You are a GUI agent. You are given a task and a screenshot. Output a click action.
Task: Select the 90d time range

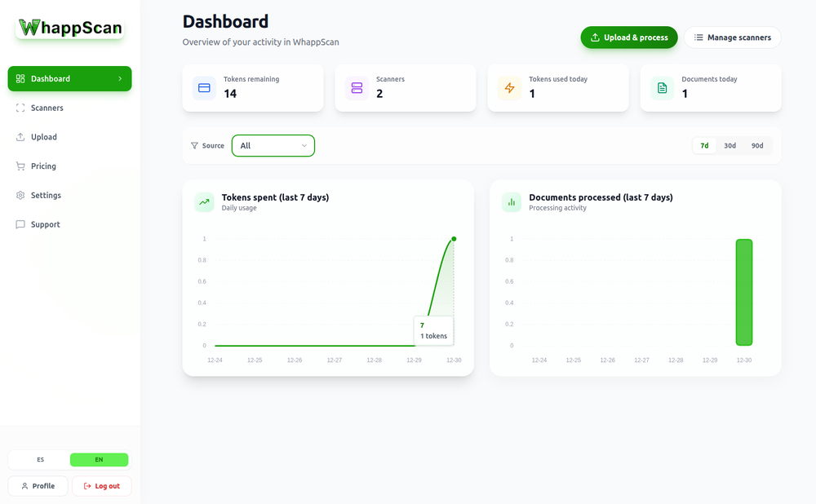coord(757,146)
